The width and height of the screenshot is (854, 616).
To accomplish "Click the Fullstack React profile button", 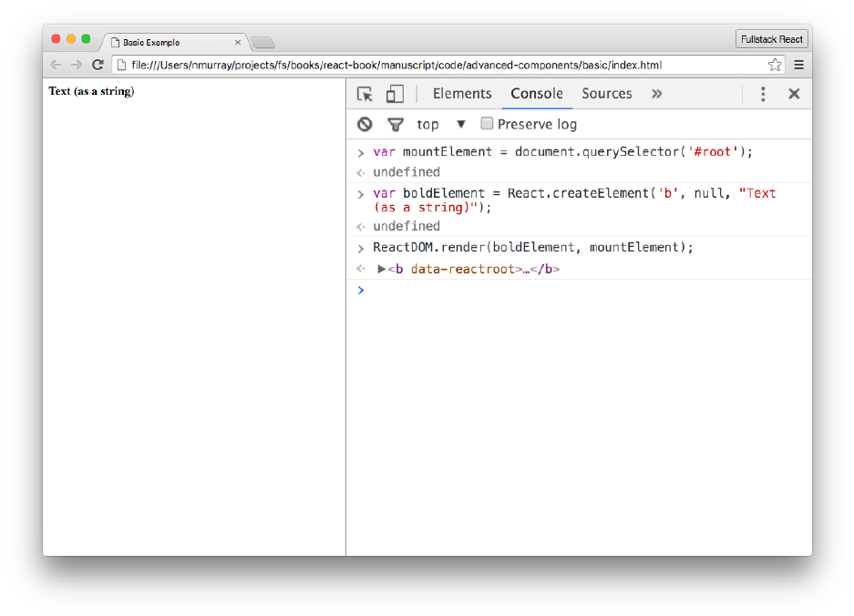I will pyautogui.click(x=772, y=40).
